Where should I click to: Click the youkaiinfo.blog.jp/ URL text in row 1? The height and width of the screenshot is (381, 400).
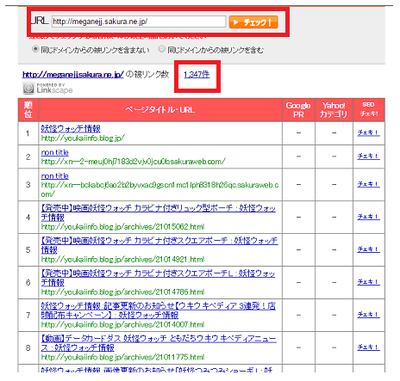(x=83, y=138)
